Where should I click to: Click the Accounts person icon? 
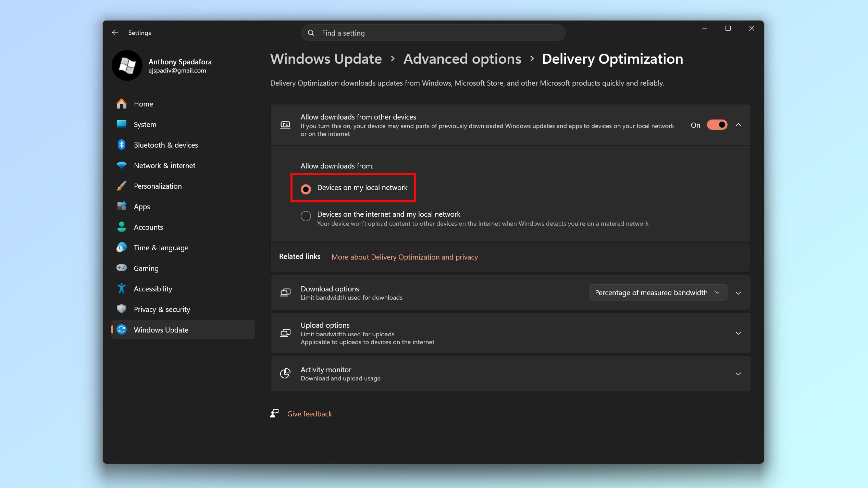click(122, 227)
